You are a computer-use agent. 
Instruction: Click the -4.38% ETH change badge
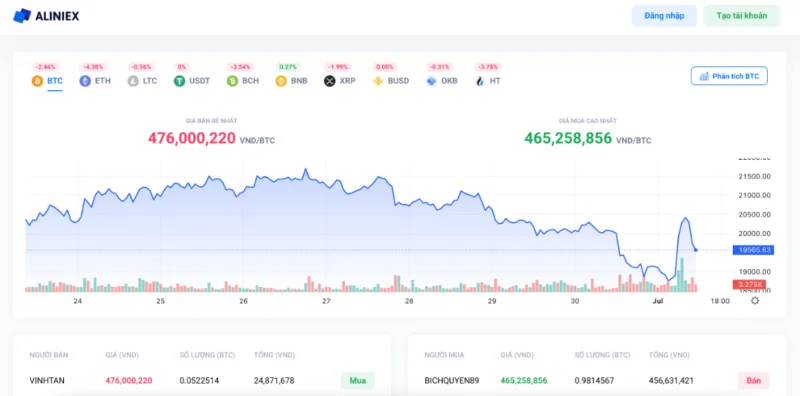(93, 67)
